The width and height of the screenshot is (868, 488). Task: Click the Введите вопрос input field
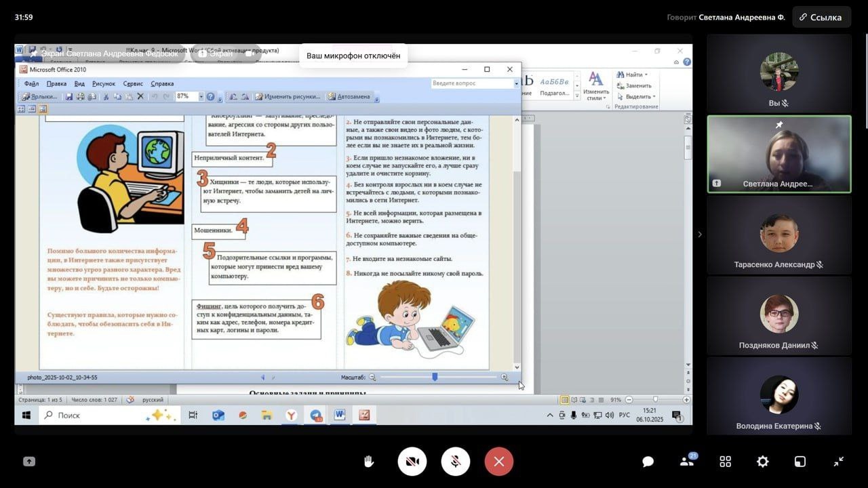[471, 83]
